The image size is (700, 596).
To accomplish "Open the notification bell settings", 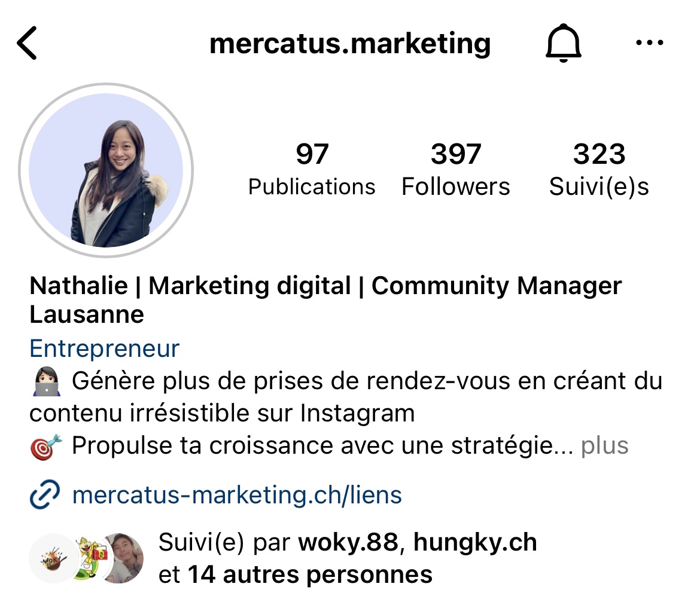I will coord(564,43).
